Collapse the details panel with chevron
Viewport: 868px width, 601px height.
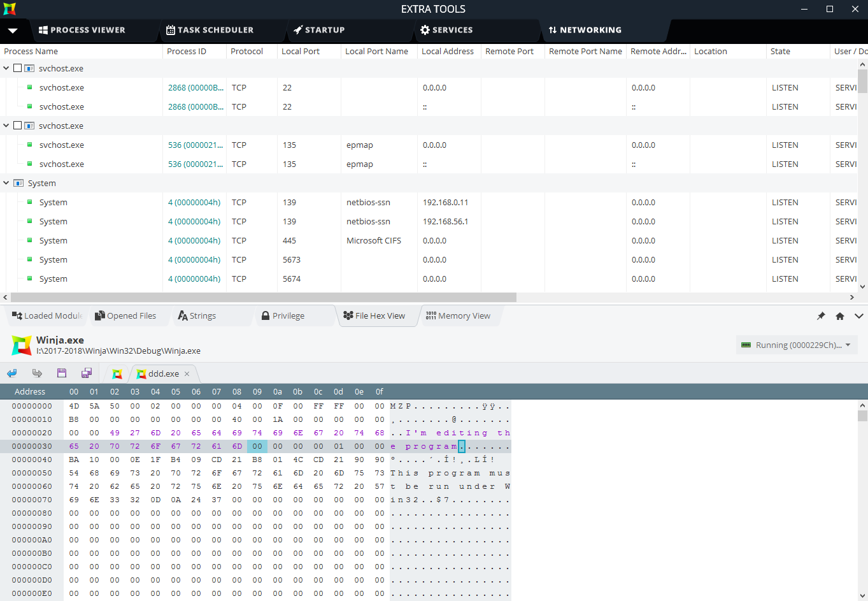click(858, 316)
